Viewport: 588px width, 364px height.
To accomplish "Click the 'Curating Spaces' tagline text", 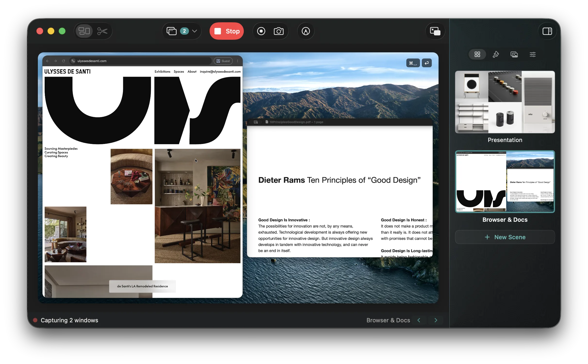I will pos(56,152).
